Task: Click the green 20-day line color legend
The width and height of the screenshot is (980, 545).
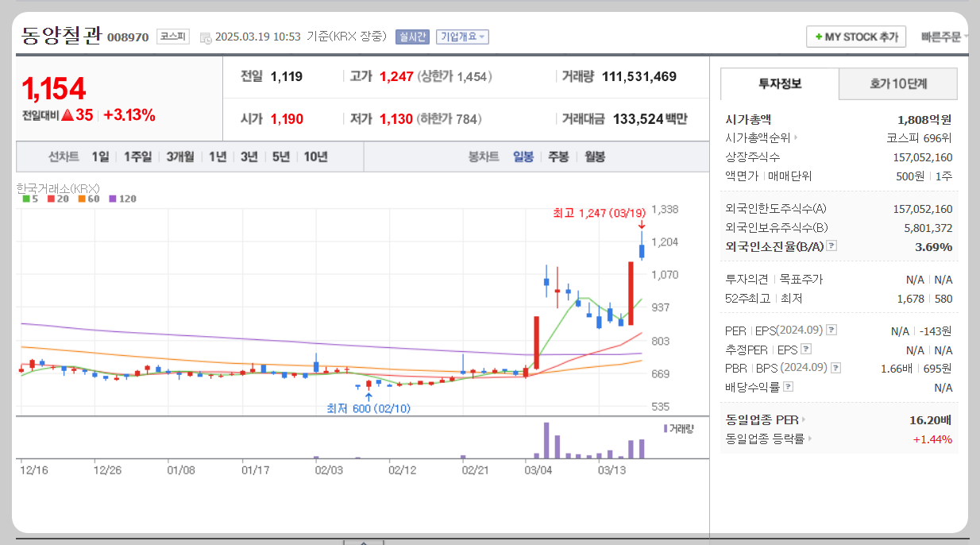Action: coord(51,199)
